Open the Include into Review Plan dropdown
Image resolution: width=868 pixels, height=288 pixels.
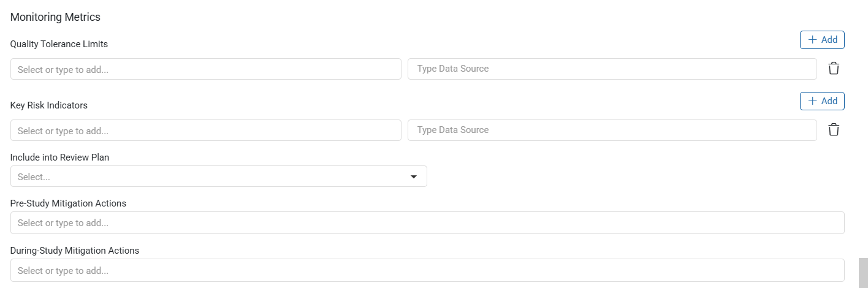pyautogui.click(x=219, y=176)
